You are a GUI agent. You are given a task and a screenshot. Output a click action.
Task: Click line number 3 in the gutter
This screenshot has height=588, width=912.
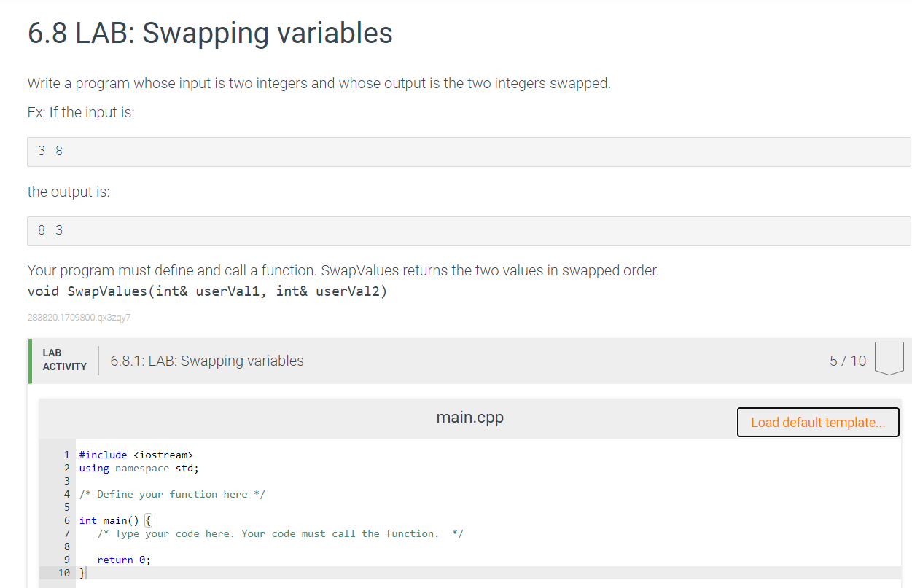point(67,481)
